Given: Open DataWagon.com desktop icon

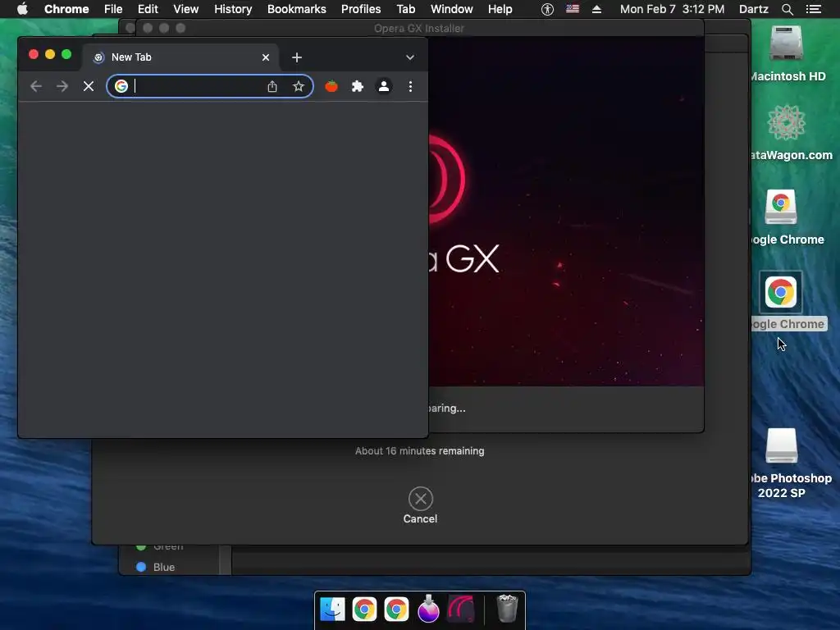Looking at the screenshot, I should (786, 123).
